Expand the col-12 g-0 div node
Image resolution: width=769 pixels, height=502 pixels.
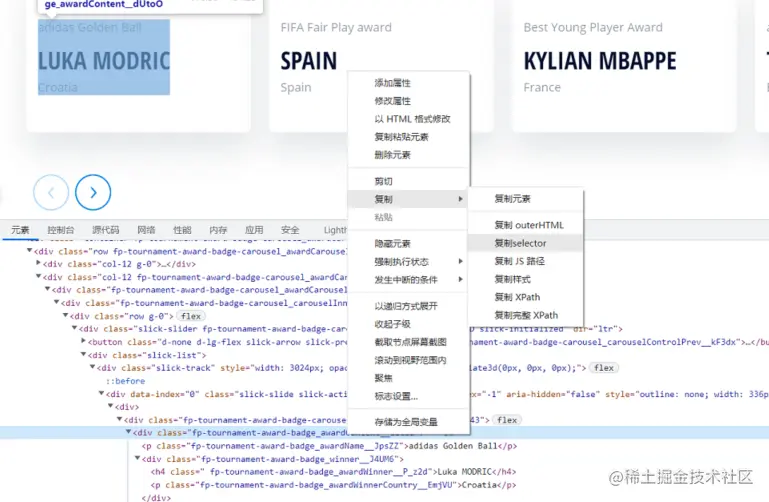39,263
